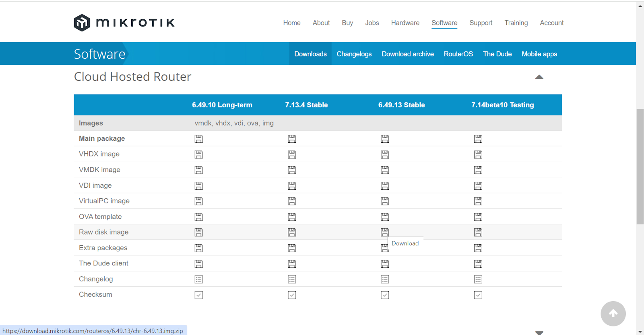Open the Software menu item
The height and width of the screenshot is (335, 644).
pyautogui.click(x=444, y=23)
